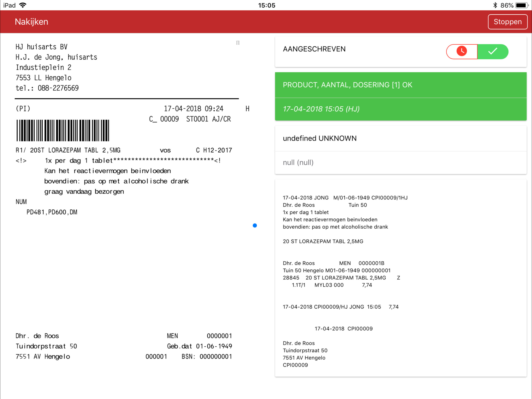Tap the C_ 00009 ST0001 AJ/CR code
Image resolution: width=532 pixels, height=399 pixels.
click(x=190, y=119)
